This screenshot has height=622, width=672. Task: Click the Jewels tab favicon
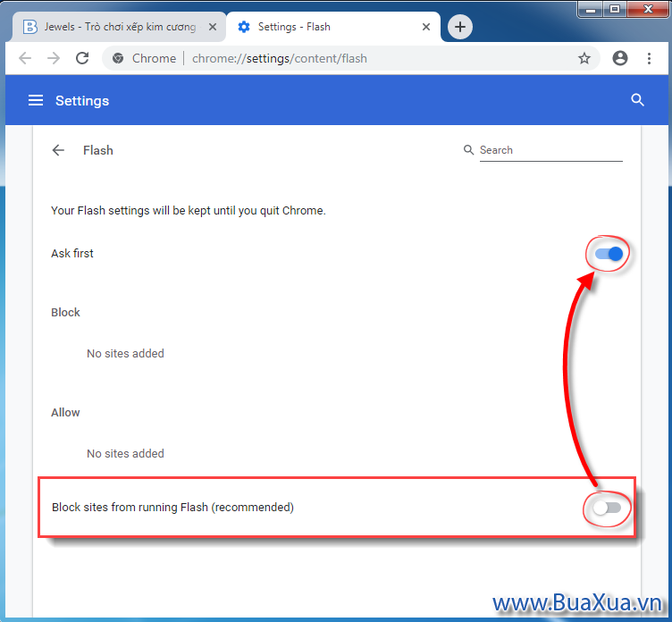tap(30, 27)
